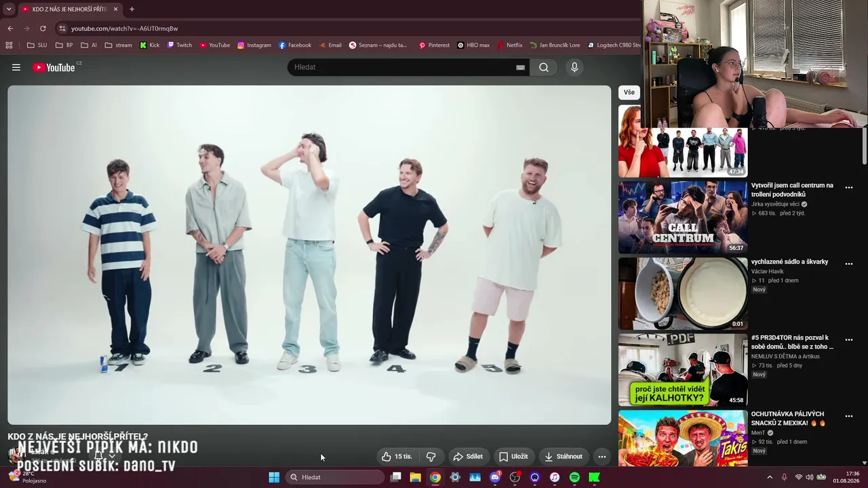This screenshot has height=488, width=868.
Task: Open Discord from taskbar
Action: pos(495,477)
